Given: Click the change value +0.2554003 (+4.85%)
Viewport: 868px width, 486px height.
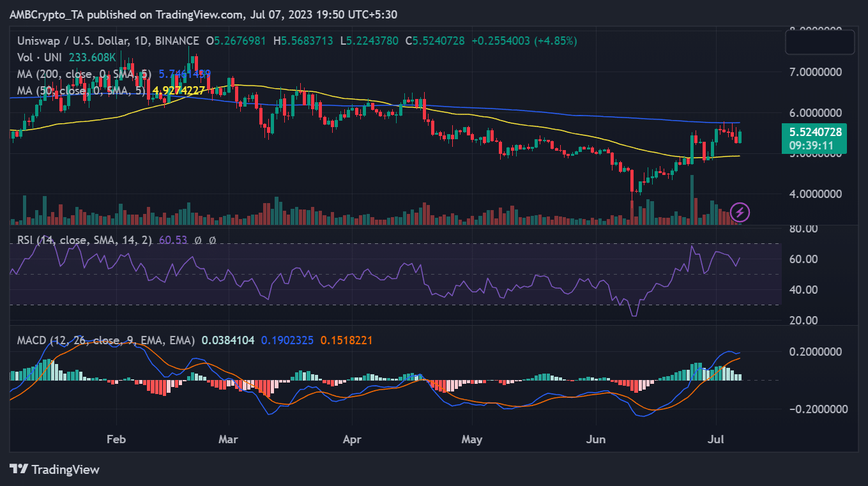Looking at the screenshot, I should [x=524, y=41].
